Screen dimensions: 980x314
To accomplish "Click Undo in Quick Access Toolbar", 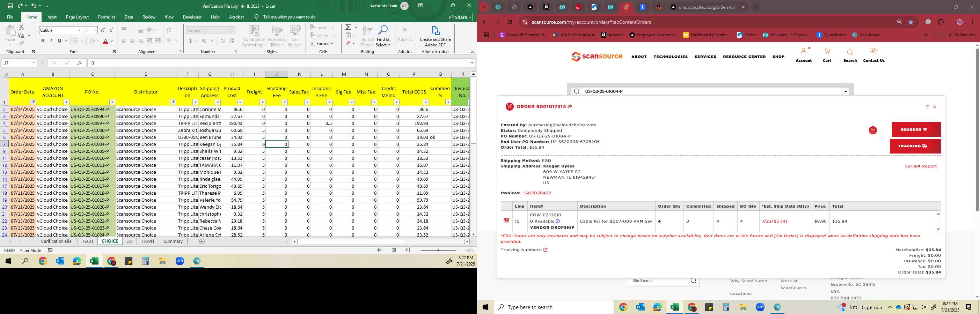I will [34, 6].
